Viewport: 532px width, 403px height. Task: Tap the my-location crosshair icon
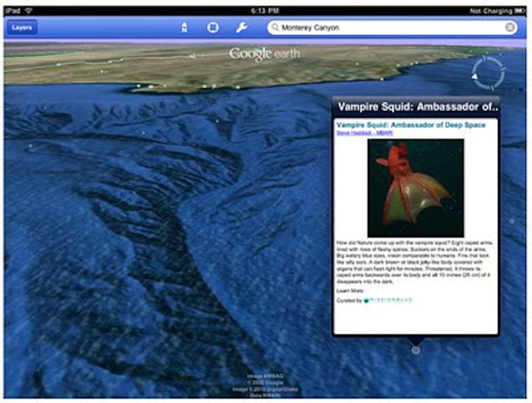click(213, 27)
